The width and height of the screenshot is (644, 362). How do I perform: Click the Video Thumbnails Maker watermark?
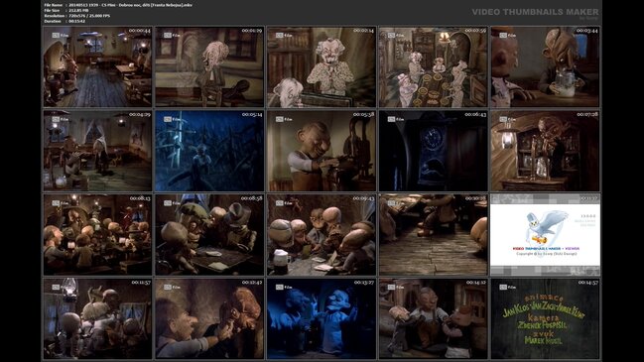coord(535,12)
